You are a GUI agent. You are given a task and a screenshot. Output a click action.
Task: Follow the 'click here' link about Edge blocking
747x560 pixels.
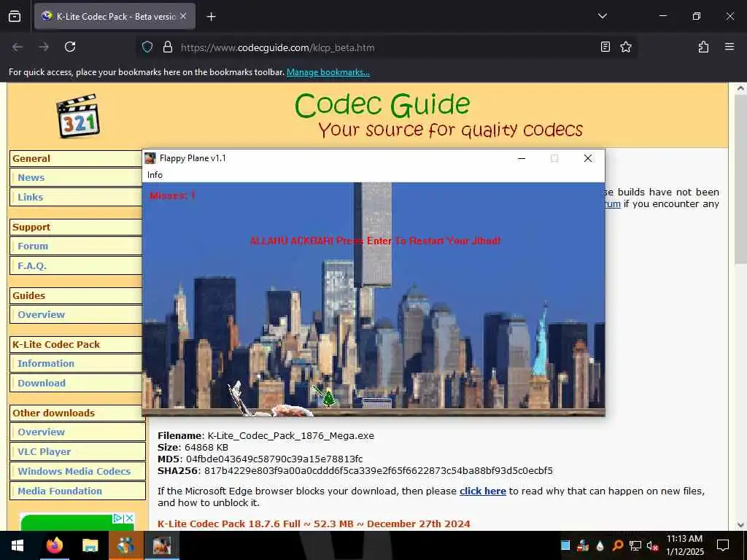[483, 491]
